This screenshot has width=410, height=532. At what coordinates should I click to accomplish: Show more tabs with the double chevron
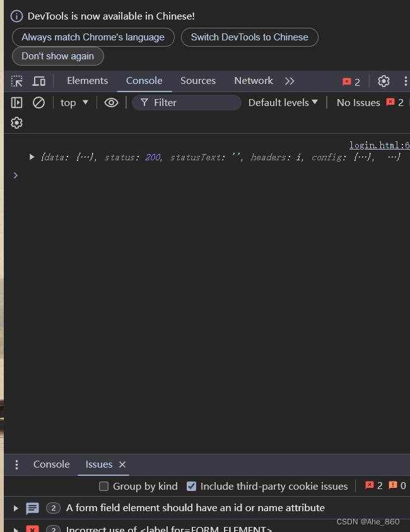click(290, 81)
